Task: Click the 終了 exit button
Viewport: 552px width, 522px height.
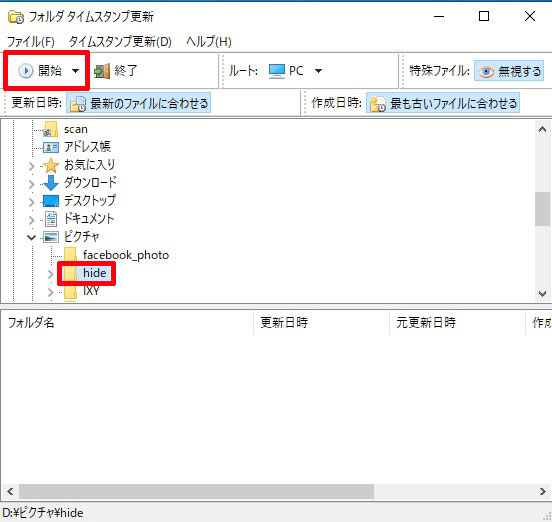Action: pos(115,71)
